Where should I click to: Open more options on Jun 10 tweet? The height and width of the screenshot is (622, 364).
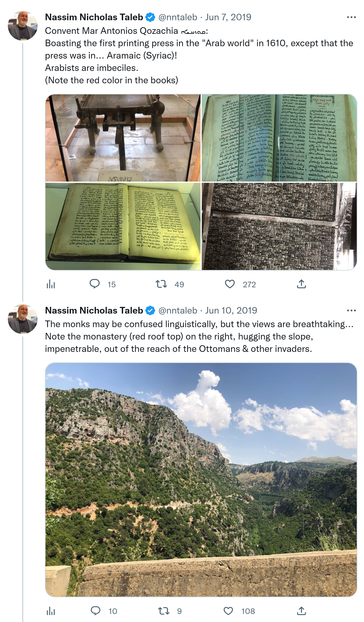click(351, 310)
